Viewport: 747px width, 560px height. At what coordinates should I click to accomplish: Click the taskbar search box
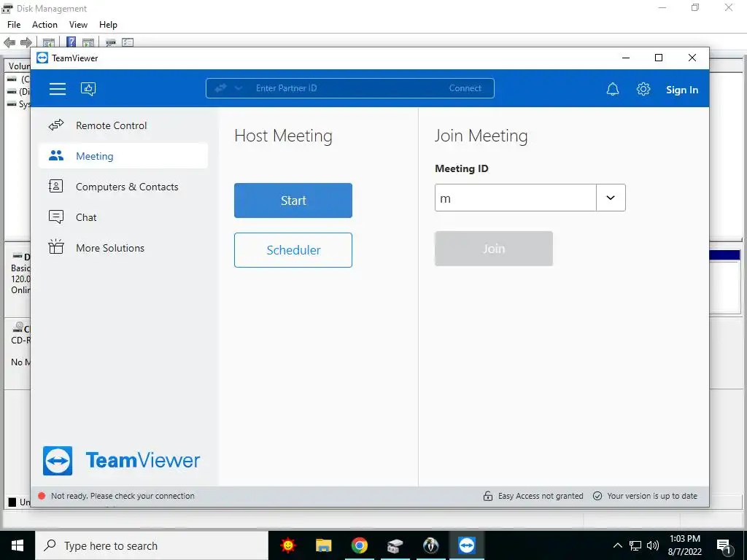[x=152, y=545]
